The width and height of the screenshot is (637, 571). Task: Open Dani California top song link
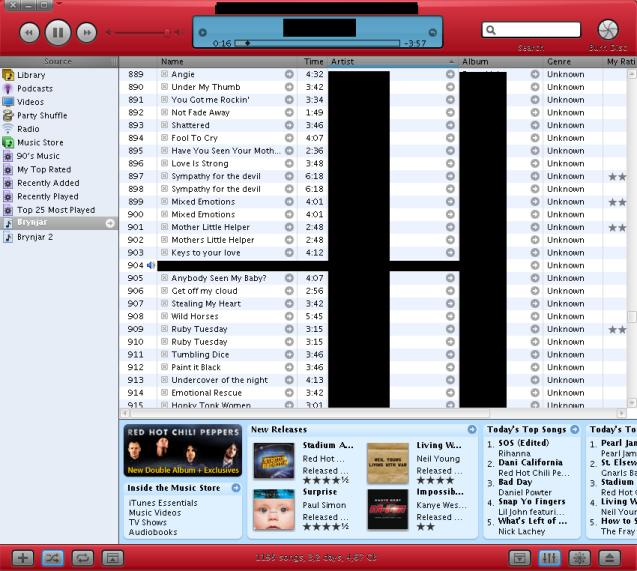[x=531, y=462]
